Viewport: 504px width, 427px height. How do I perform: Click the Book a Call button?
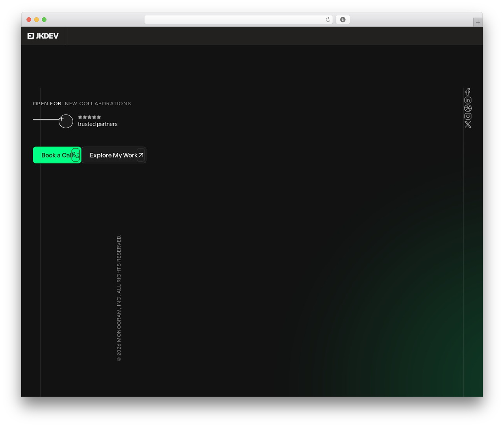click(57, 155)
